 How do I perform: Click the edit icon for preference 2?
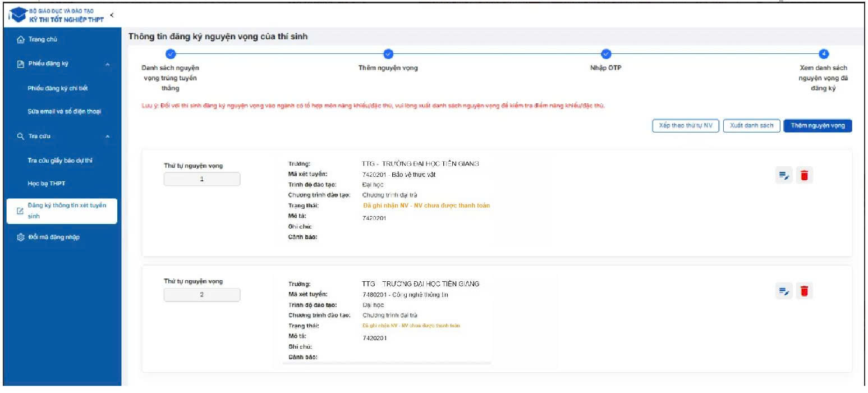point(783,291)
